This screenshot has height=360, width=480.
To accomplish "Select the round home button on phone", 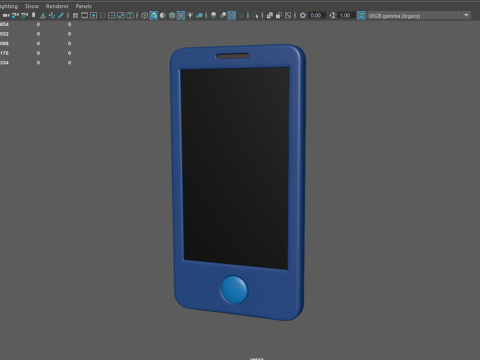I will [x=234, y=289].
